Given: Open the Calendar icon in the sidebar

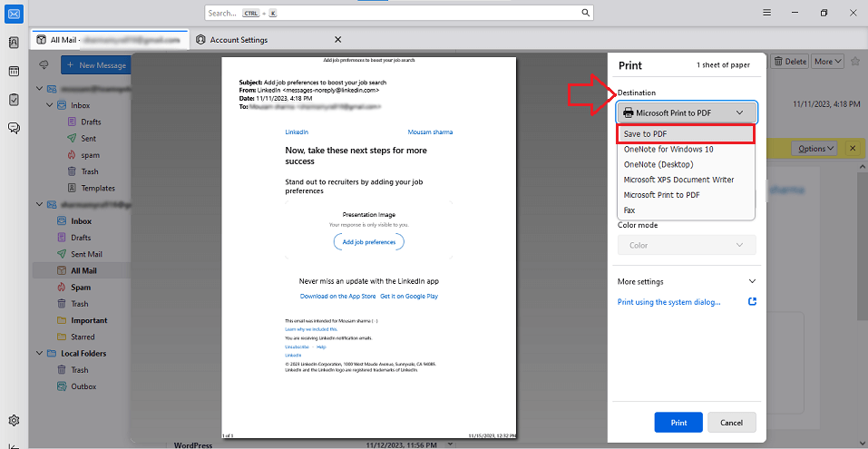Looking at the screenshot, I should pos(14,71).
